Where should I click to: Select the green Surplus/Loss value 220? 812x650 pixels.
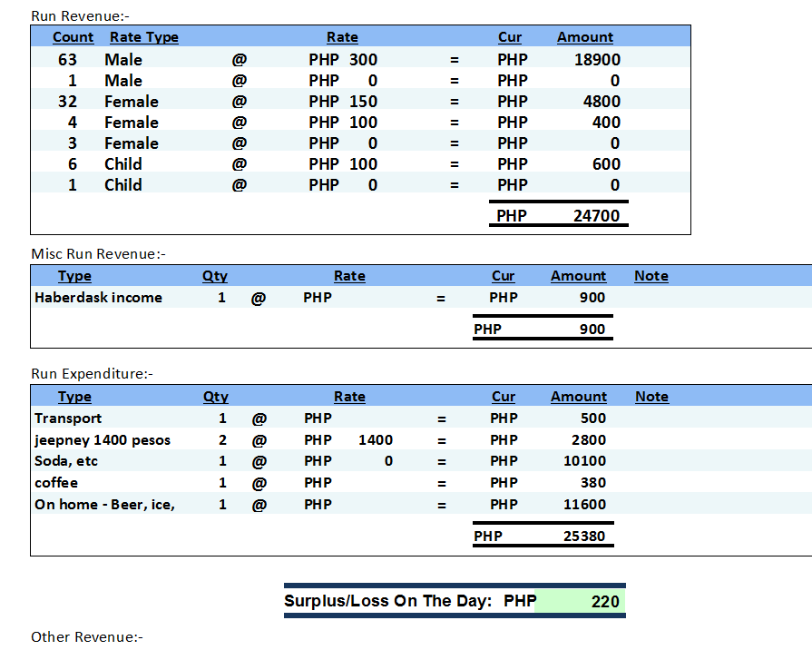(x=604, y=601)
